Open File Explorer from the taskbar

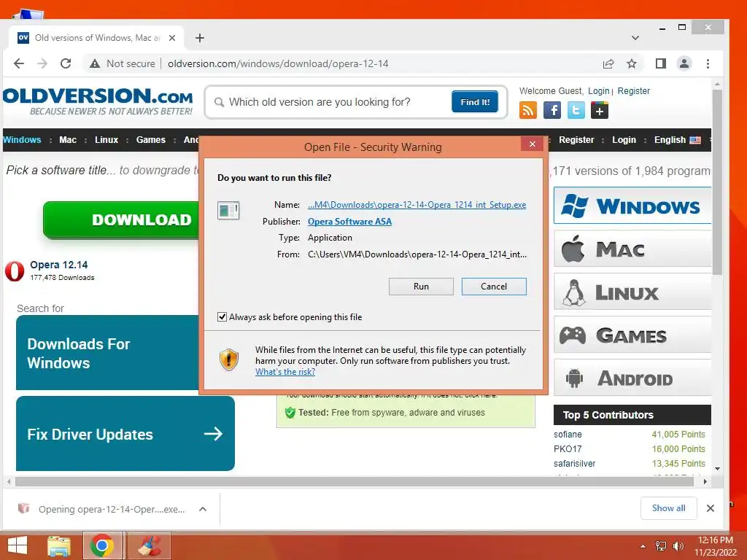click(x=59, y=545)
